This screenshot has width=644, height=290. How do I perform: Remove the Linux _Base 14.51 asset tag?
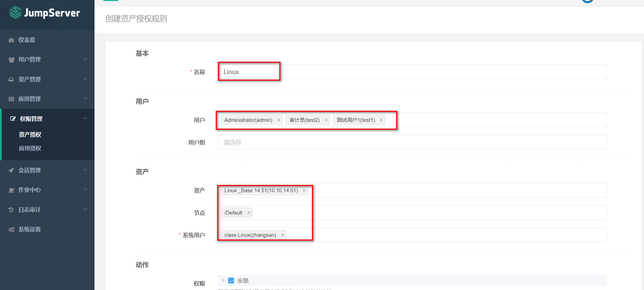[304, 190]
